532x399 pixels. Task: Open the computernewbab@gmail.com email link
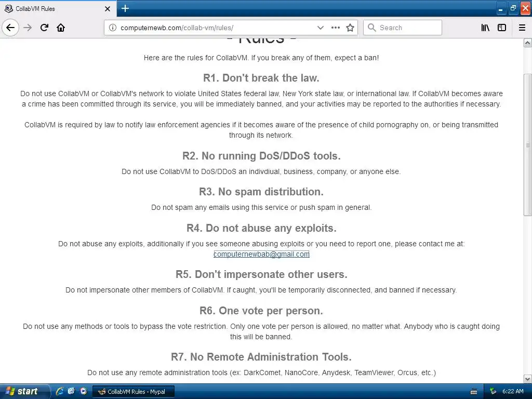261,254
